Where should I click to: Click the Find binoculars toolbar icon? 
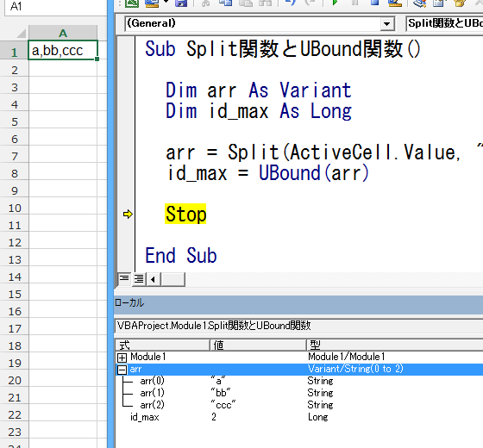click(266, 3)
